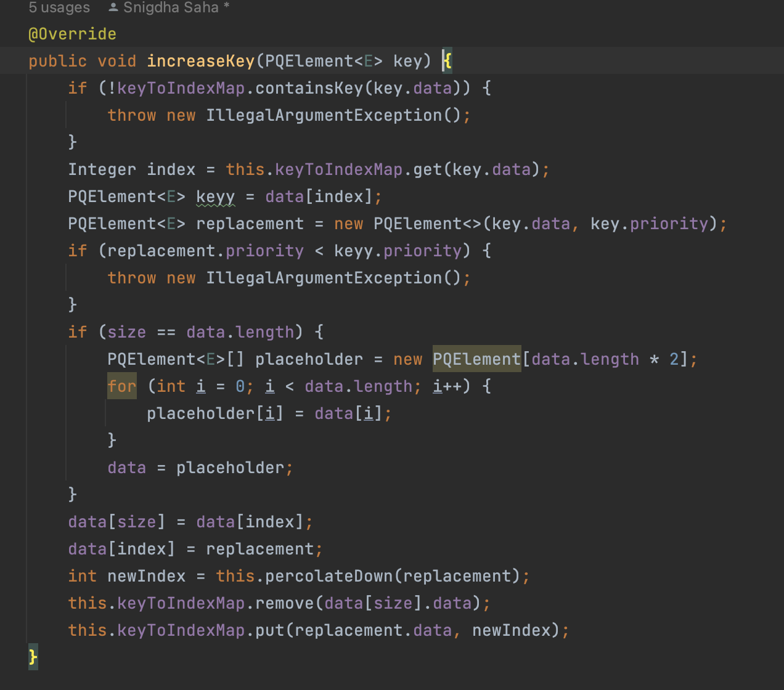Click replacement in the "data[index] = replacement" line
Viewport: 784px width, 690px height.
(x=259, y=549)
